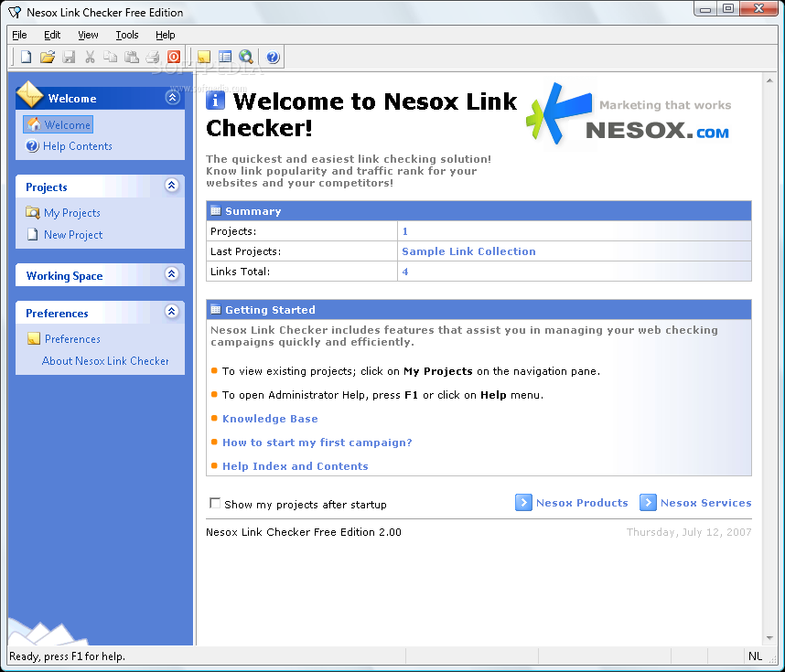The image size is (785, 672).
Task: Click the scrollbar up arrow
Action: 769,80
